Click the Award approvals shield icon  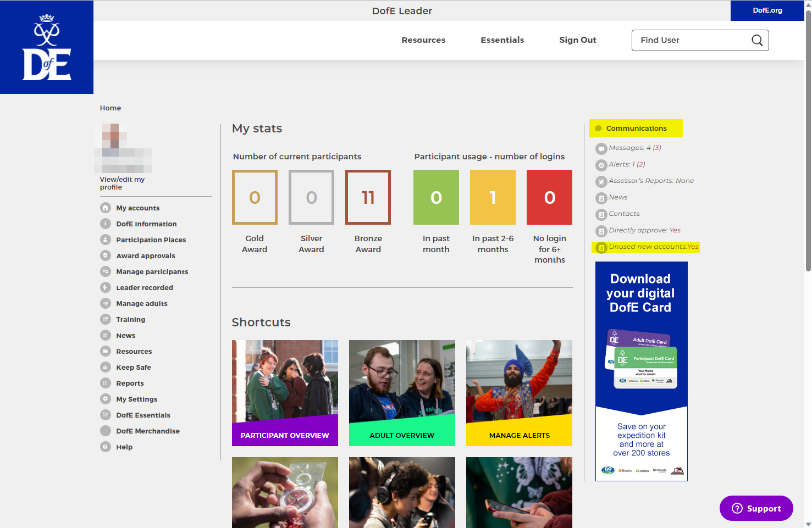pos(106,255)
